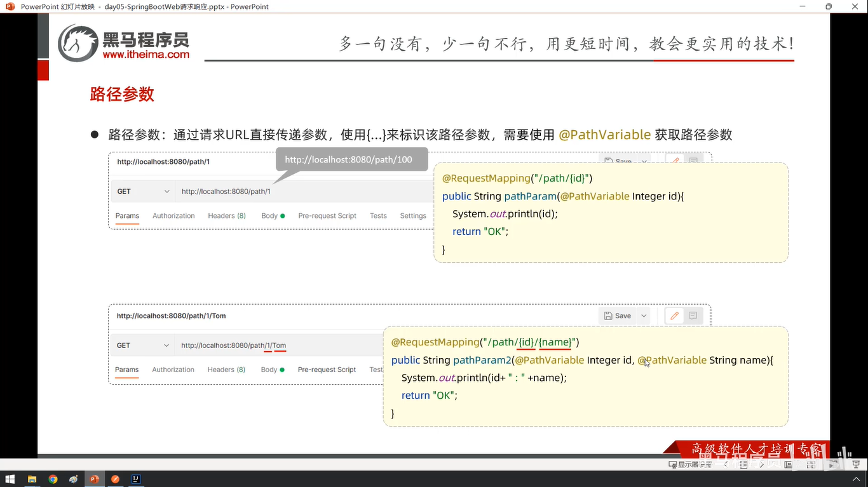The image size is (868, 487).
Task: Select request title http://localhost:8080/path/1/Tom
Action: tap(171, 316)
